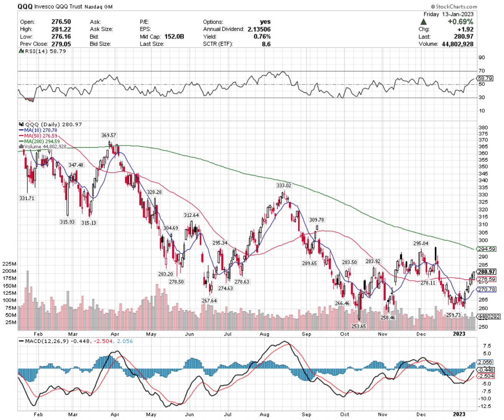Click the Yield value 0.76%
The width and height of the screenshot is (504, 420).
tap(262, 36)
